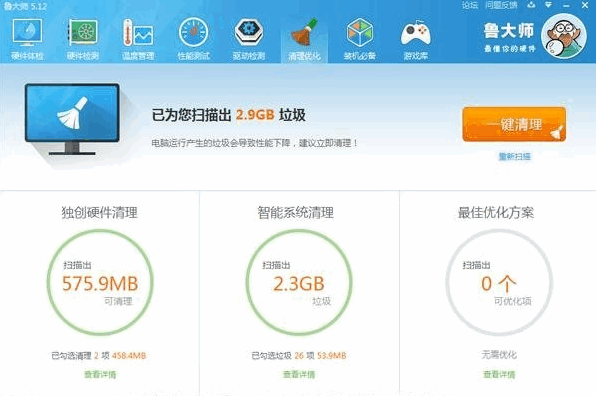596x396 pixels.
Task: Click the monitor with broom illustration
Action: point(72,119)
